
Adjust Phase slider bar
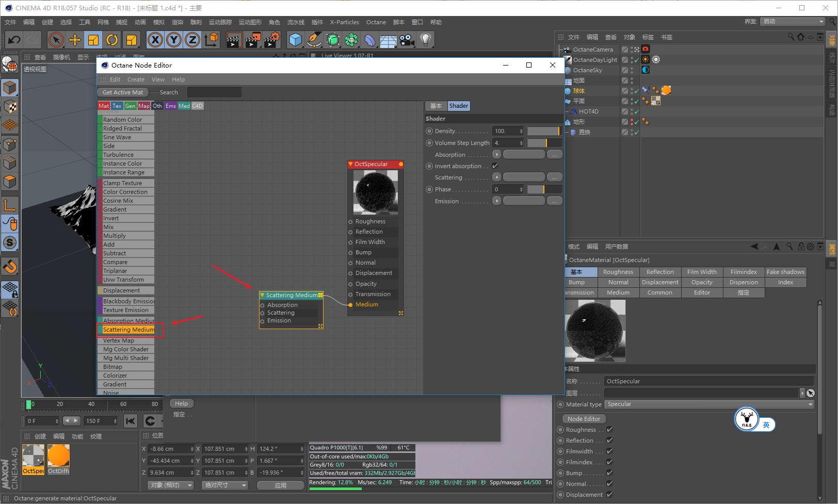click(x=544, y=189)
